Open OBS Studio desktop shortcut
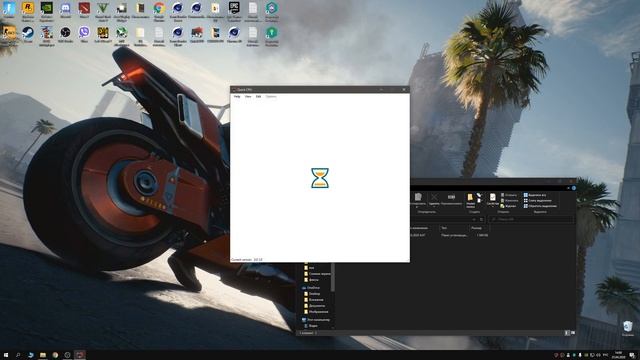 point(65,32)
